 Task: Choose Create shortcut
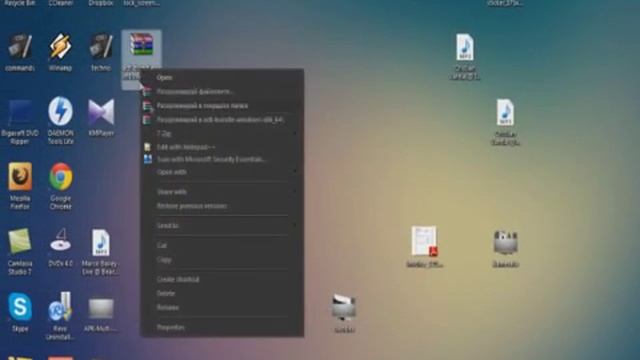(222, 280)
